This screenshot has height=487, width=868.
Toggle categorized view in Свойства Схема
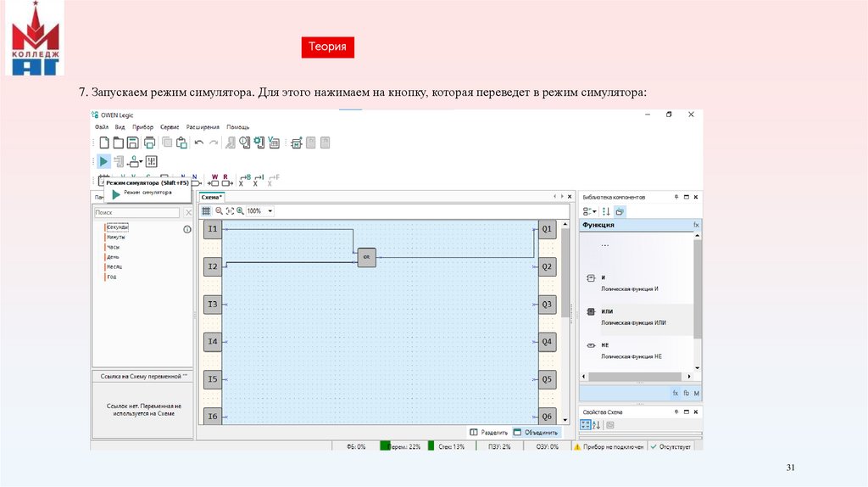point(585,425)
